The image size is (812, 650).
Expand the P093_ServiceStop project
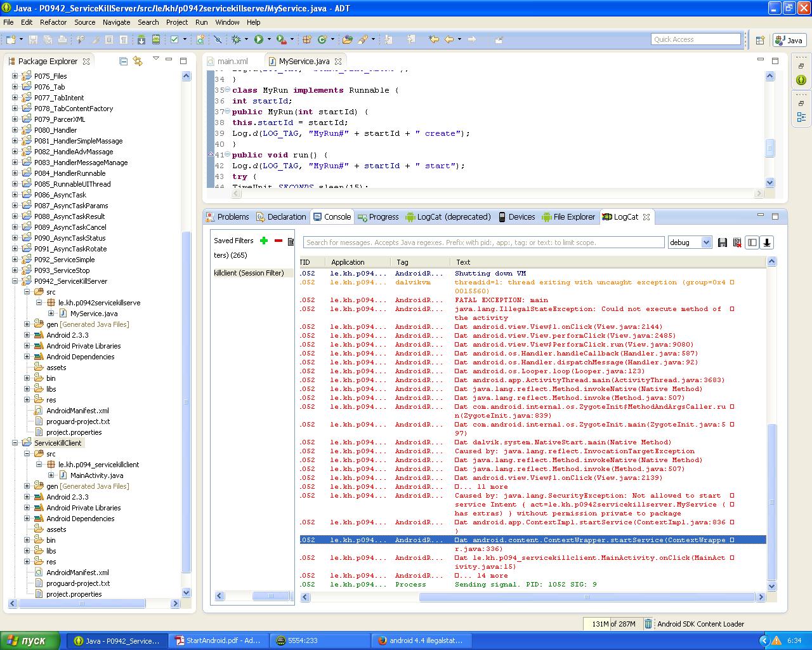(x=15, y=270)
